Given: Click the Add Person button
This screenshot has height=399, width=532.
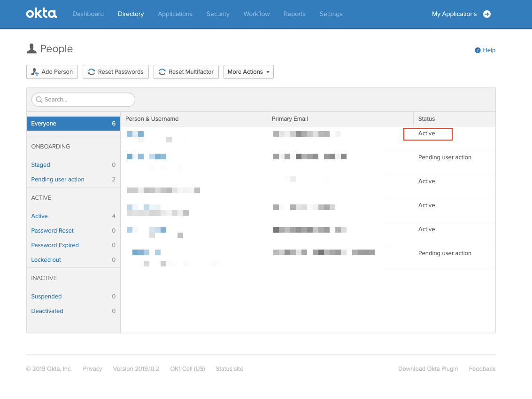Looking at the screenshot, I should [52, 72].
